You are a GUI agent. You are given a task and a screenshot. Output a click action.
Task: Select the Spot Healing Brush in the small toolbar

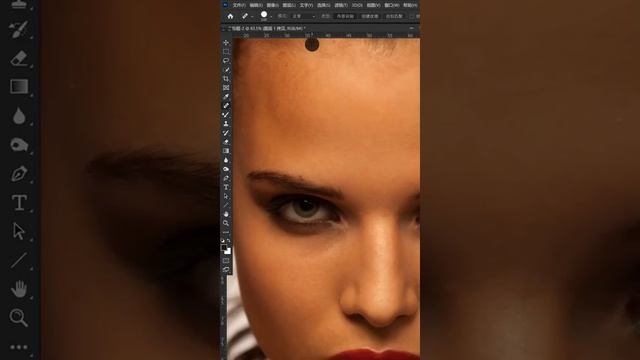coord(226,105)
